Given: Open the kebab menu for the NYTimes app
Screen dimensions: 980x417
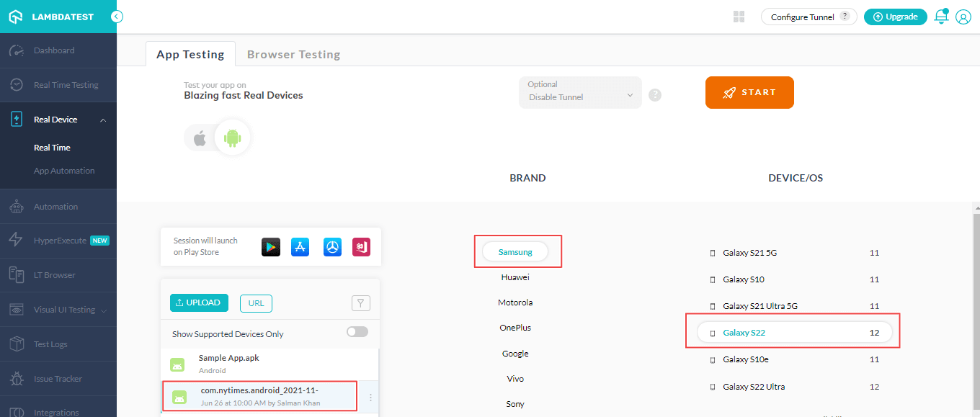Looking at the screenshot, I should coord(370,397).
